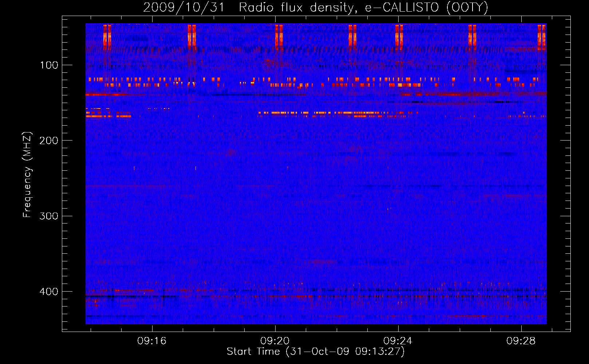Click the 100 frequency tick label
This screenshot has width=589, height=364.
tap(49, 66)
